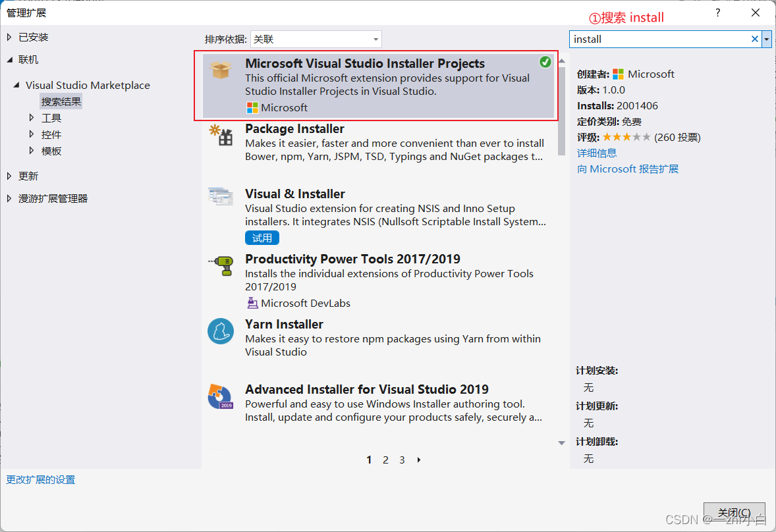
Task: Click the Installs: 2001406 value
Action: tap(637, 106)
